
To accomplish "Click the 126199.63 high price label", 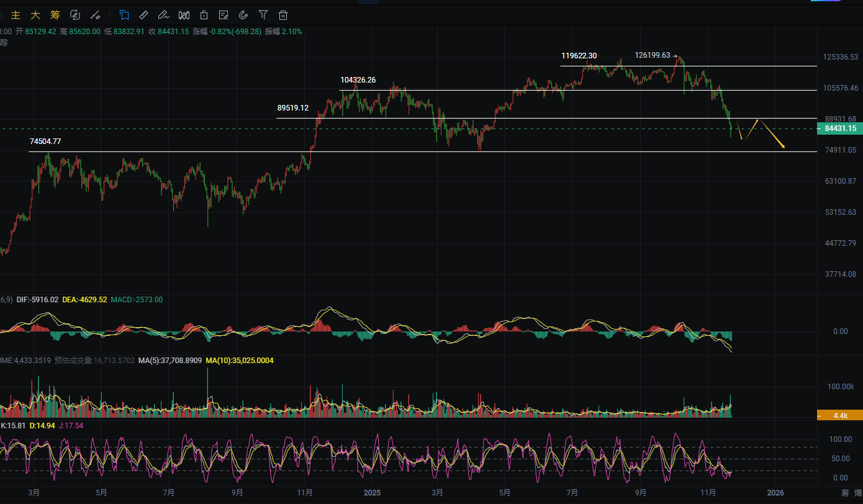I will pos(652,55).
